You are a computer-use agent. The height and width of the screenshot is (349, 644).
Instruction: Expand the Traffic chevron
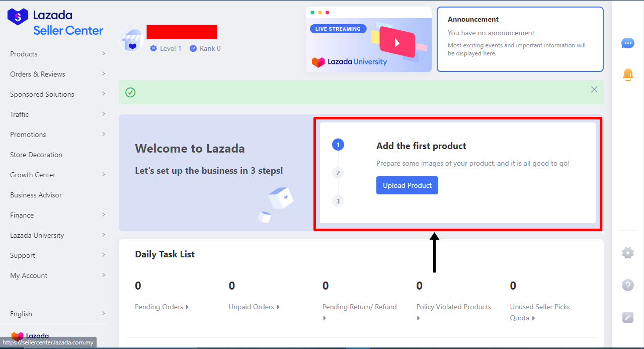point(104,114)
